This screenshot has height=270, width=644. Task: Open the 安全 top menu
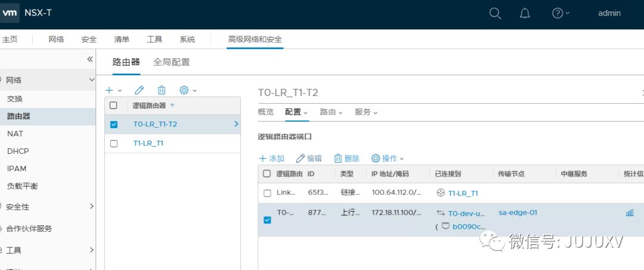pyautogui.click(x=89, y=39)
